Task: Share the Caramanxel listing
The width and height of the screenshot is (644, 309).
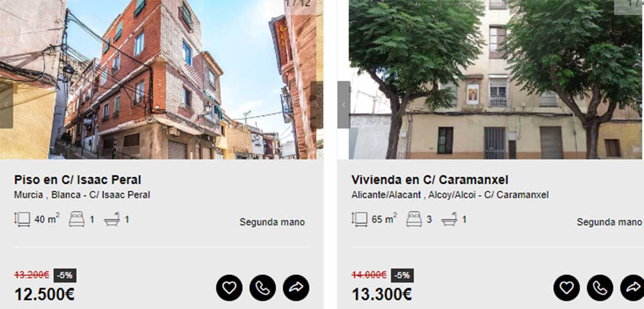Action: [x=633, y=288]
